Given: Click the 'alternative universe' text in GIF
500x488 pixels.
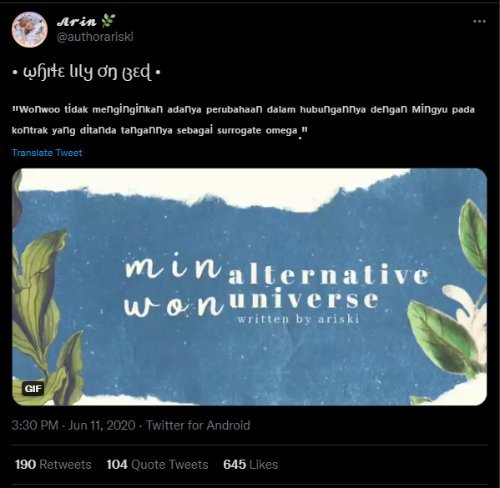Looking at the screenshot, I should pyautogui.click(x=328, y=287).
